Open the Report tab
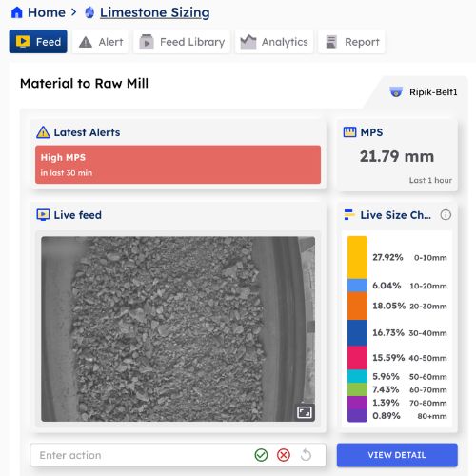This screenshot has height=476, width=476. (351, 42)
